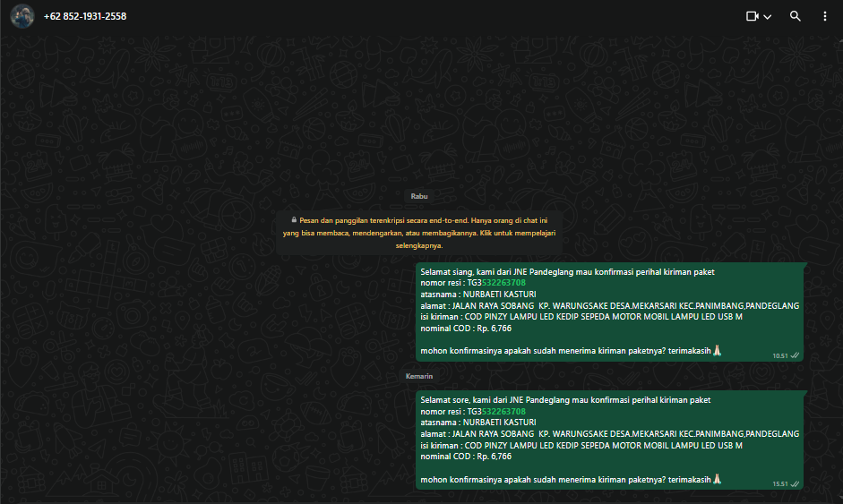Select the Rabu date label

coord(419,196)
